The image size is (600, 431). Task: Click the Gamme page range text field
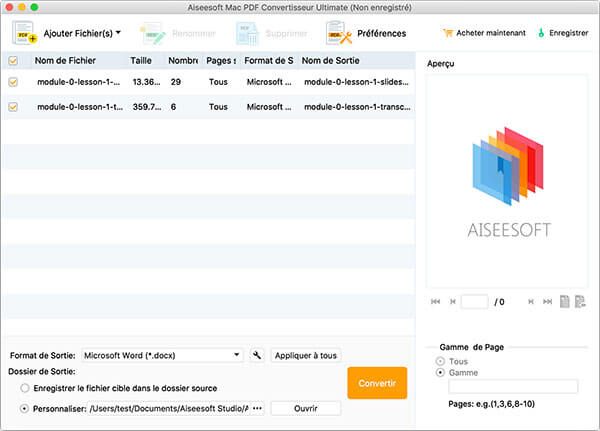(513, 386)
